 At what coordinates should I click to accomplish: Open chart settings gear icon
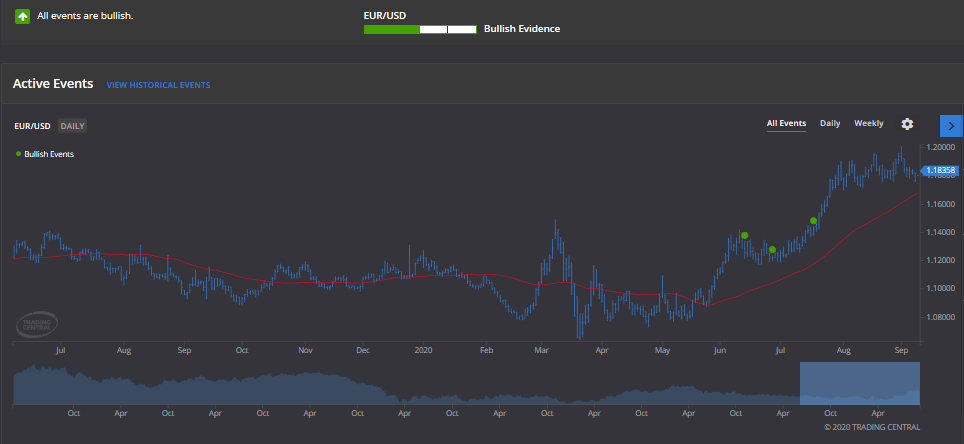pyautogui.click(x=907, y=124)
